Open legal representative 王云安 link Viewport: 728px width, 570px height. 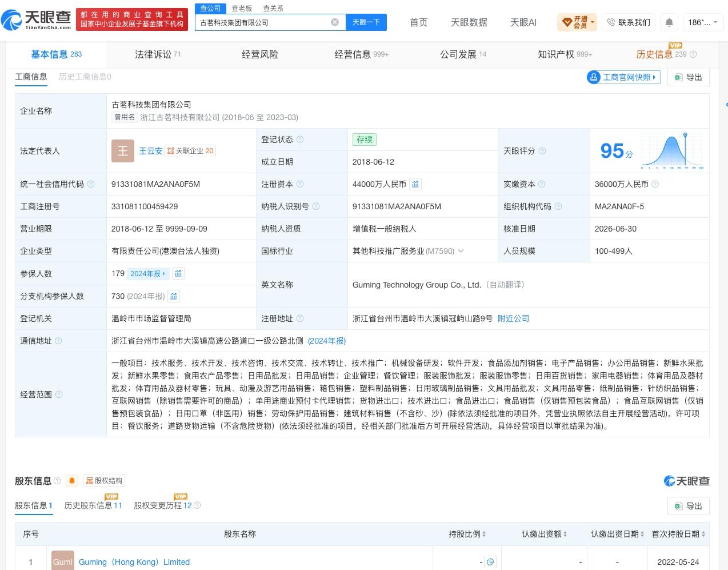(151, 151)
